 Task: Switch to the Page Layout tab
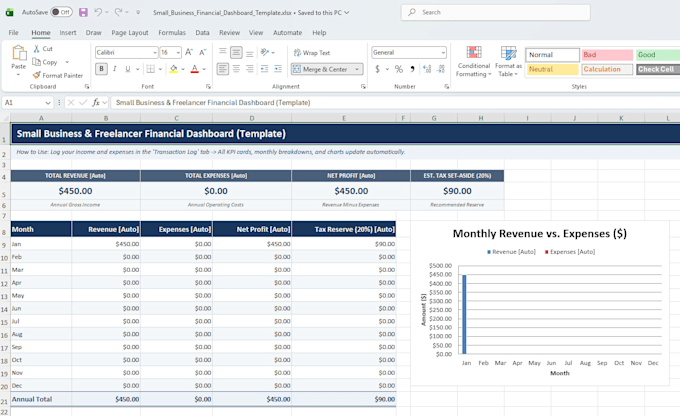[130, 33]
